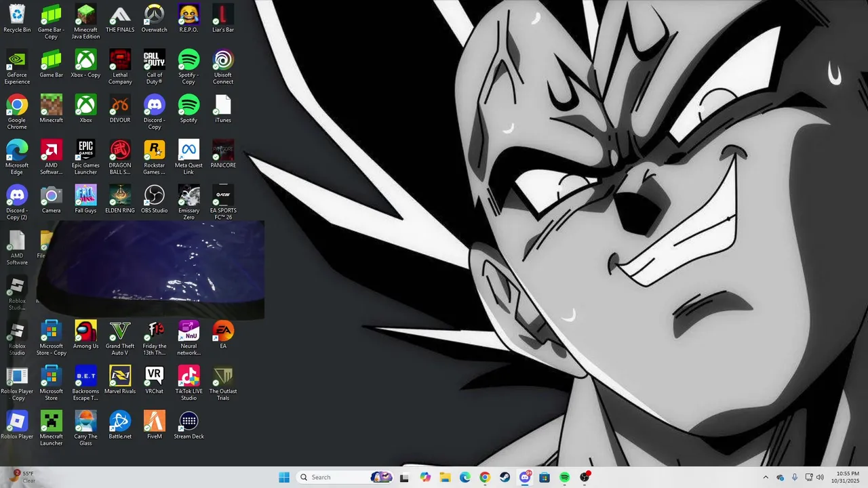This screenshot has width=868, height=488.
Task: Open the Recycle Bin desktop icon
Action: tap(17, 19)
